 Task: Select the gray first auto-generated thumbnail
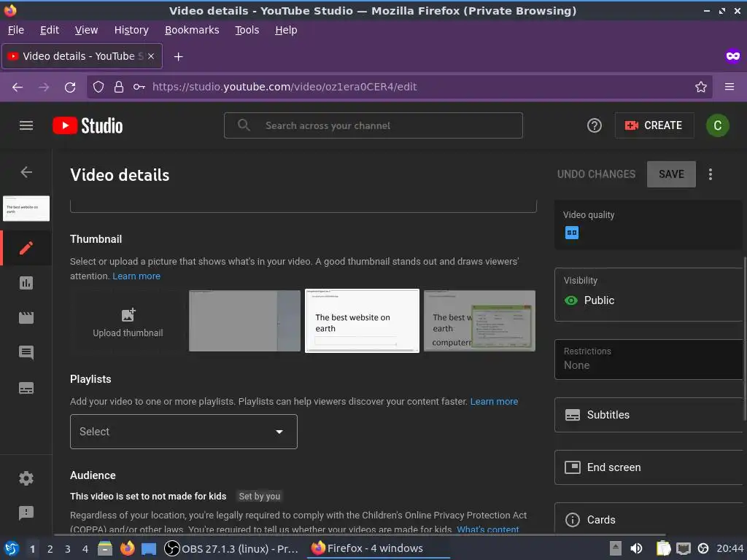245,321
